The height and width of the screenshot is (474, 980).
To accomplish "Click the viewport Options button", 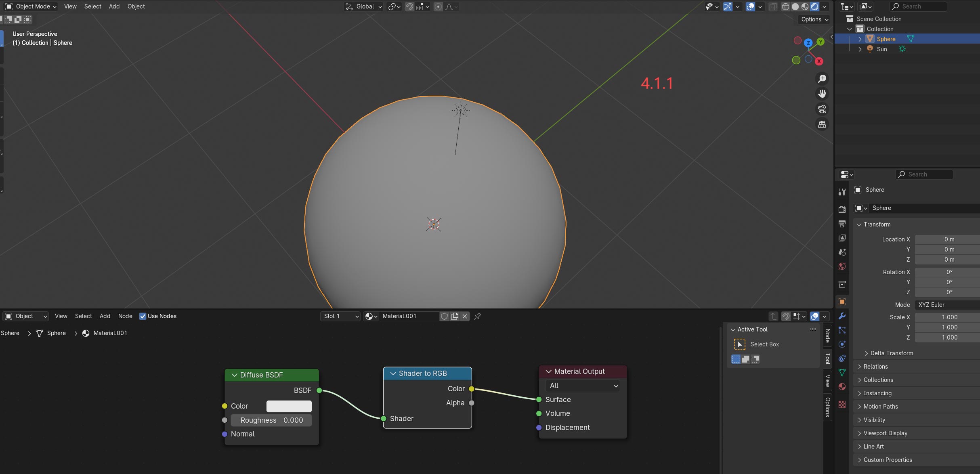I will click(x=814, y=19).
